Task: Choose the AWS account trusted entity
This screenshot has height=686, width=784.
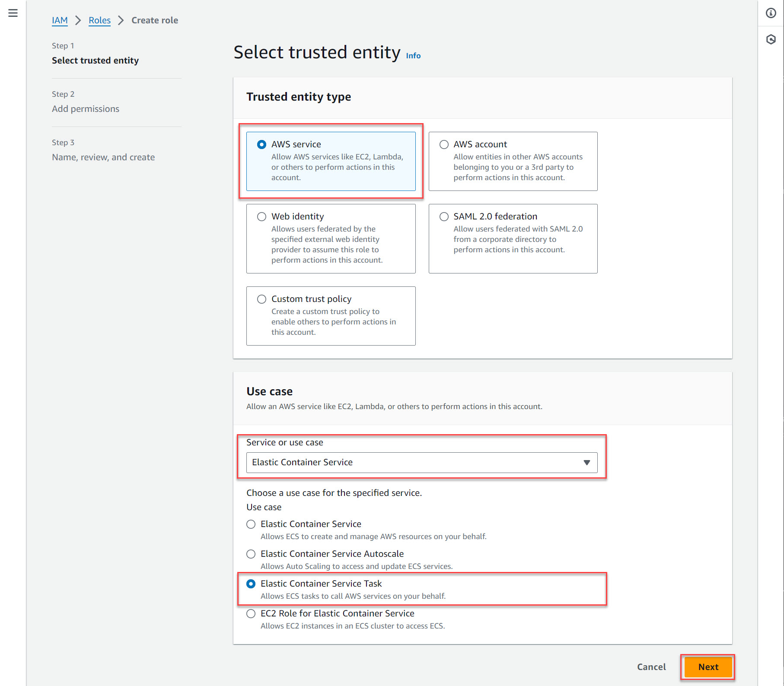Action: [444, 145]
